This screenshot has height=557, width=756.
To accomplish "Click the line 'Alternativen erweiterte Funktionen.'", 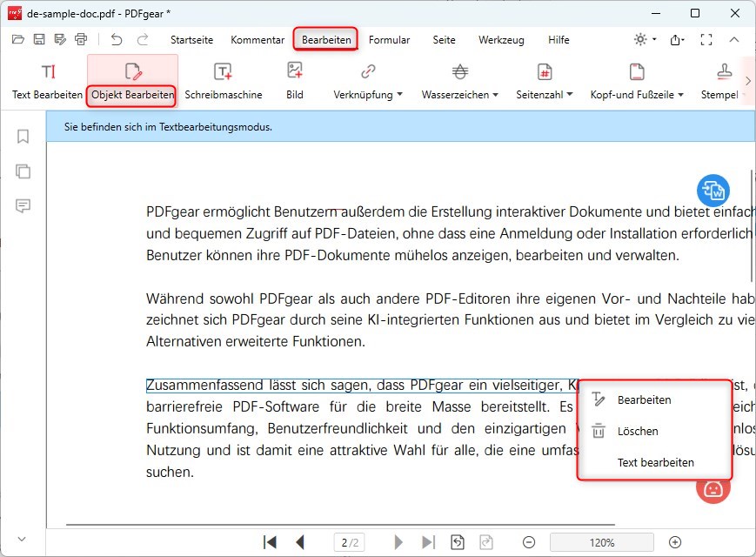I will 256,341.
